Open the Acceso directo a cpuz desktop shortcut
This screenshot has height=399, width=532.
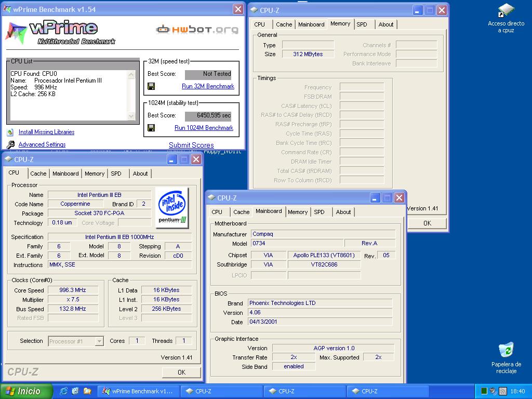click(x=506, y=19)
